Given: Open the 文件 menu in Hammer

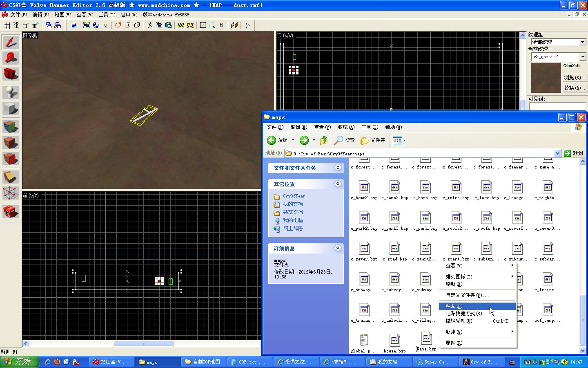Looking at the screenshot, I should 18,15.
